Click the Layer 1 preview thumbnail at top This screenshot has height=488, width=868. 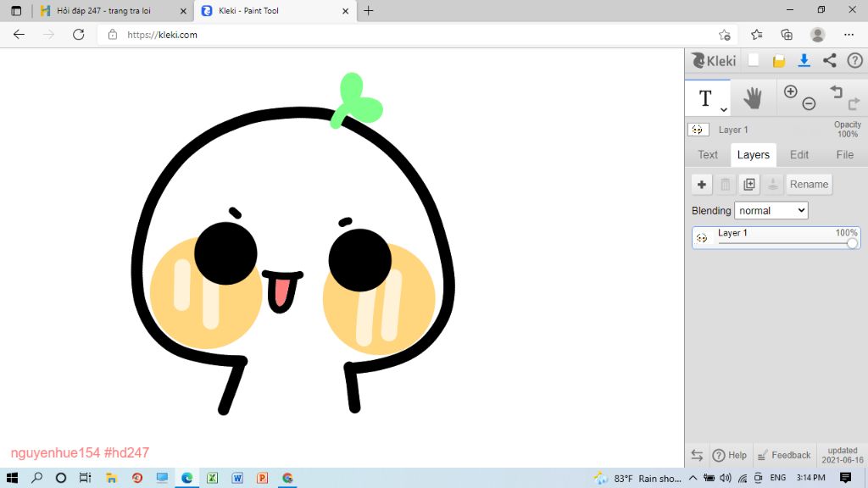pos(698,130)
